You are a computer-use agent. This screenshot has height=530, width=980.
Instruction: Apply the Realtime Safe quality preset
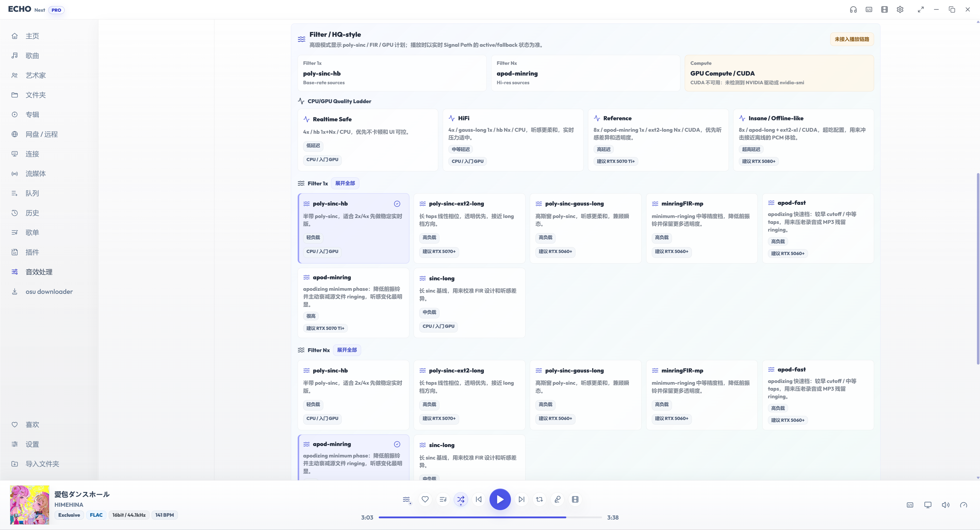(368, 140)
